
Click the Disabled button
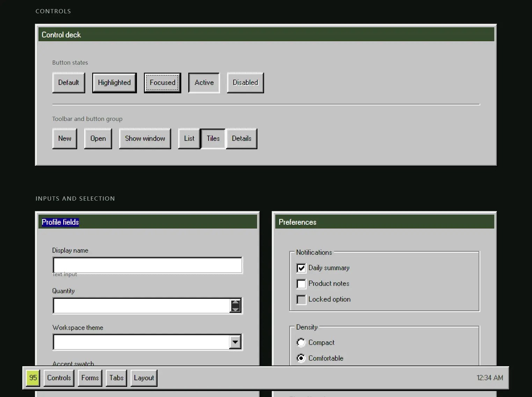point(245,83)
